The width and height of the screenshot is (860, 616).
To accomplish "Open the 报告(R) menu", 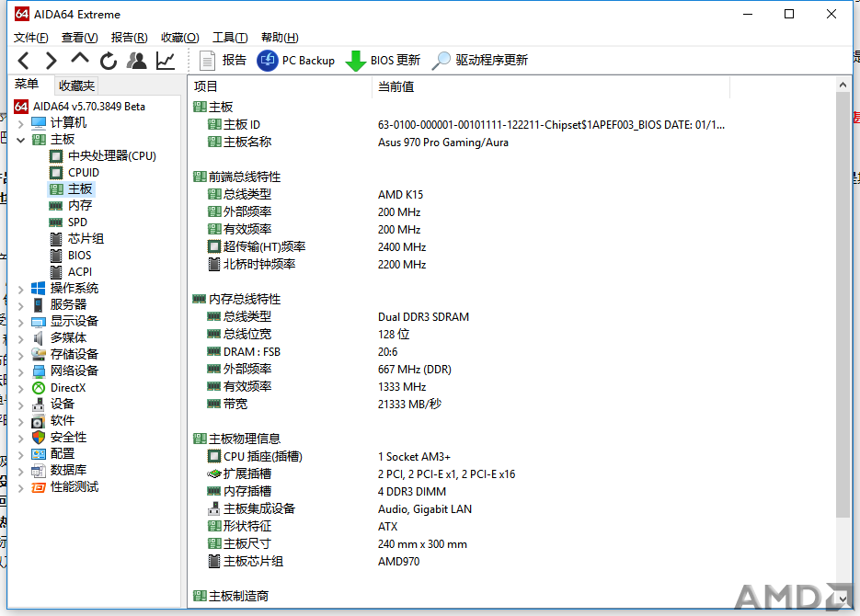I will (x=129, y=38).
